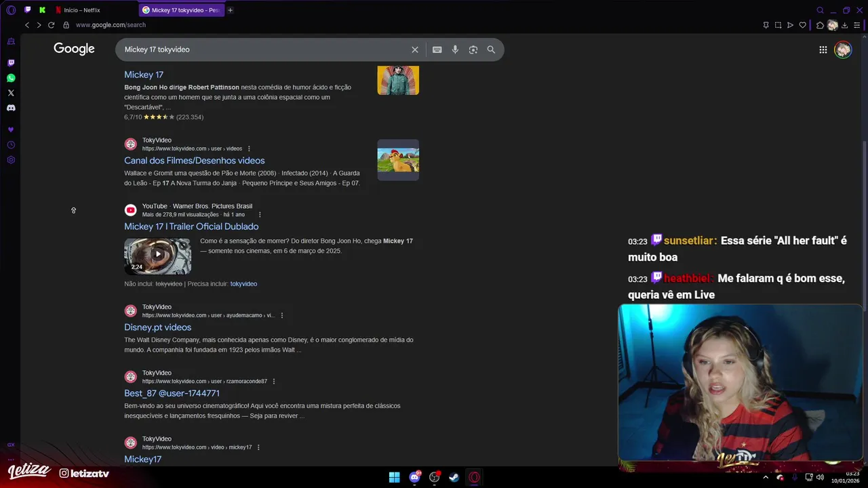This screenshot has width=868, height=488.
Task: Bookmark this page with the heart icon
Action: click(x=803, y=25)
